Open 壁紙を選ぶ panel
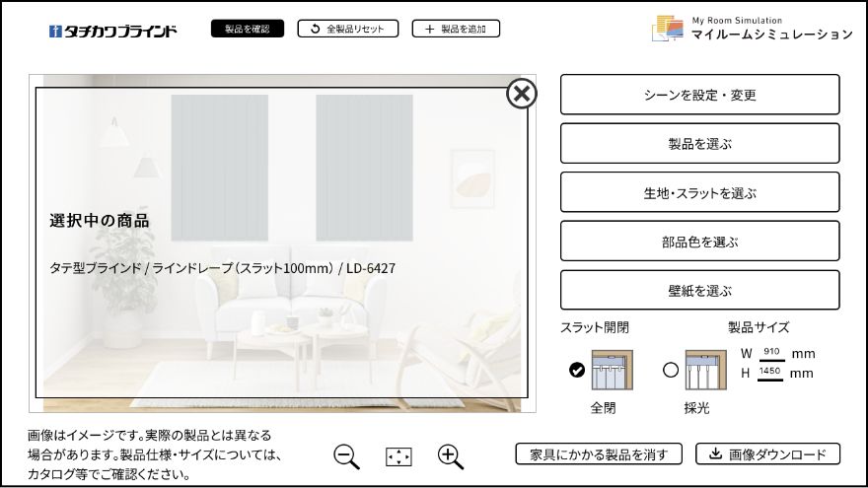The image size is (868, 488). coord(699,290)
